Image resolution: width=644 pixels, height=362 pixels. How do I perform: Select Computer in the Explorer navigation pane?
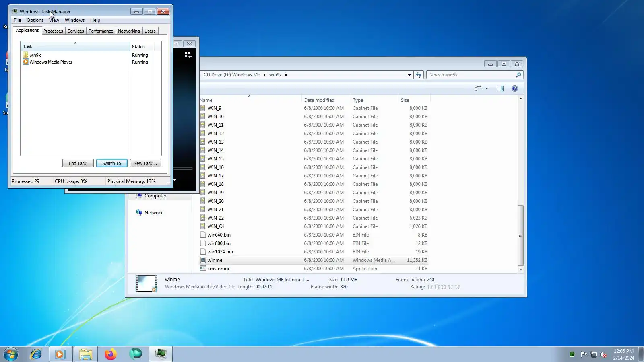click(x=155, y=196)
